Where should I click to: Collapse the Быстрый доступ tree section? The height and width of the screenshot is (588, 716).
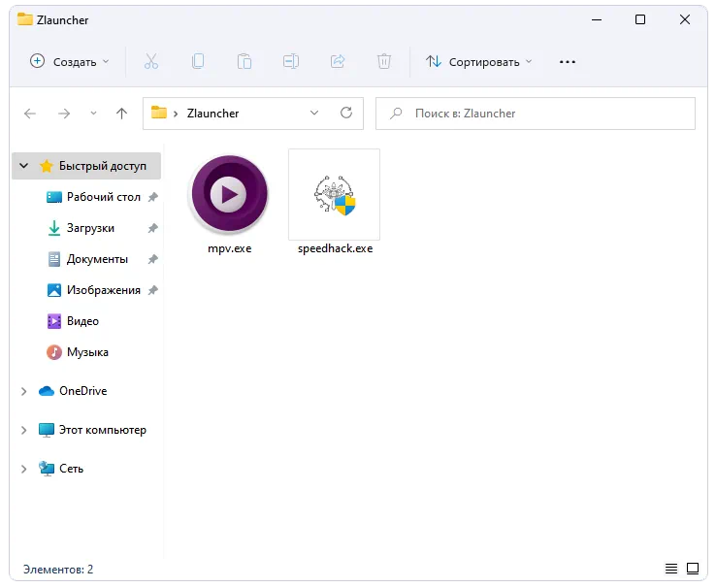tap(23, 166)
